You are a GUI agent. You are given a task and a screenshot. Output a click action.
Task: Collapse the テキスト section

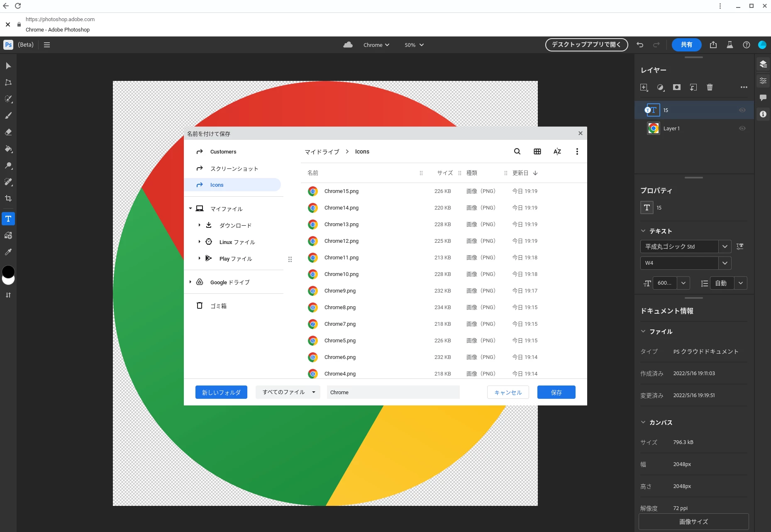(643, 231)
